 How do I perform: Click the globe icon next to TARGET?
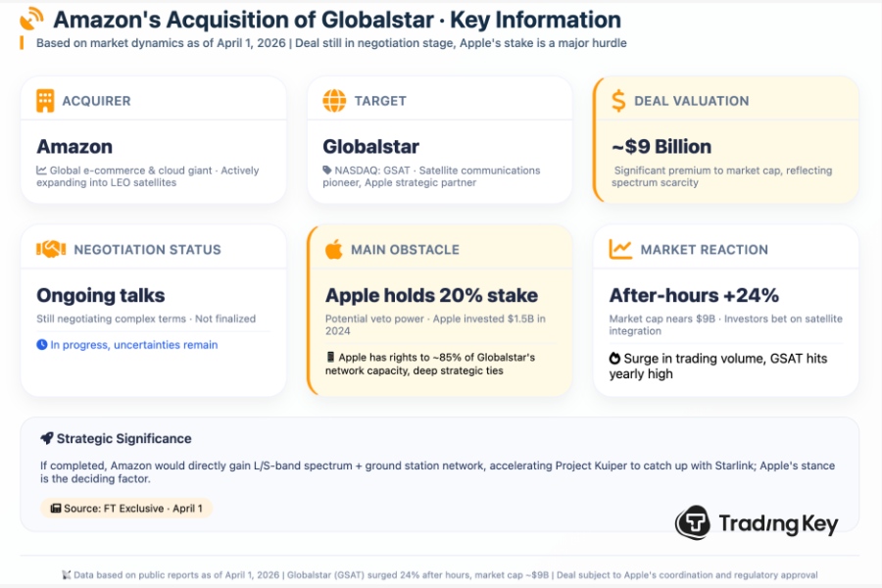click(x=334, y=100)
